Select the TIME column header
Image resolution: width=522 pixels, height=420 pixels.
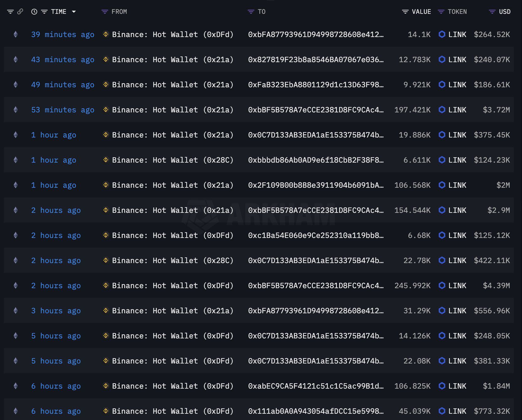(x=58, y=12)
